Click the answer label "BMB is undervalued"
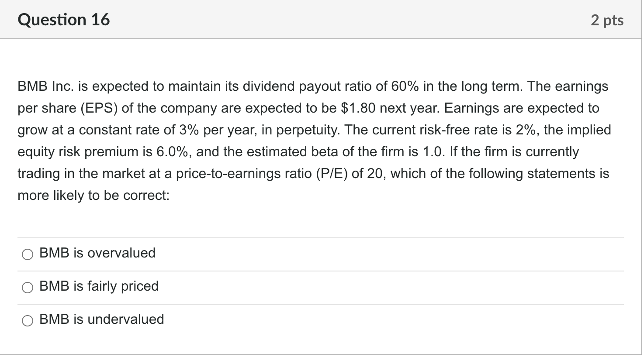644x357 pixels. coord(101,319)
